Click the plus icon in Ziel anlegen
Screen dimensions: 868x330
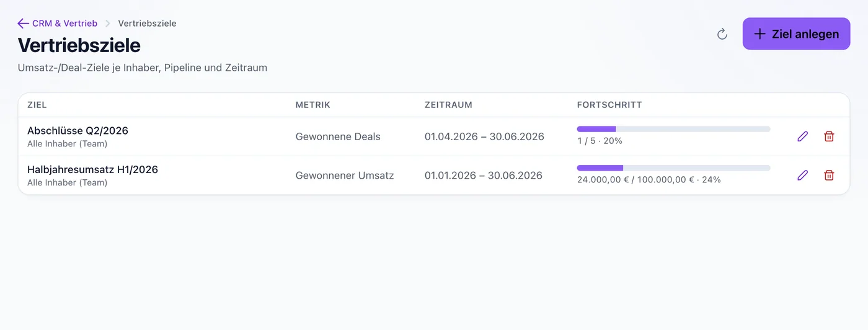[759, 34]
